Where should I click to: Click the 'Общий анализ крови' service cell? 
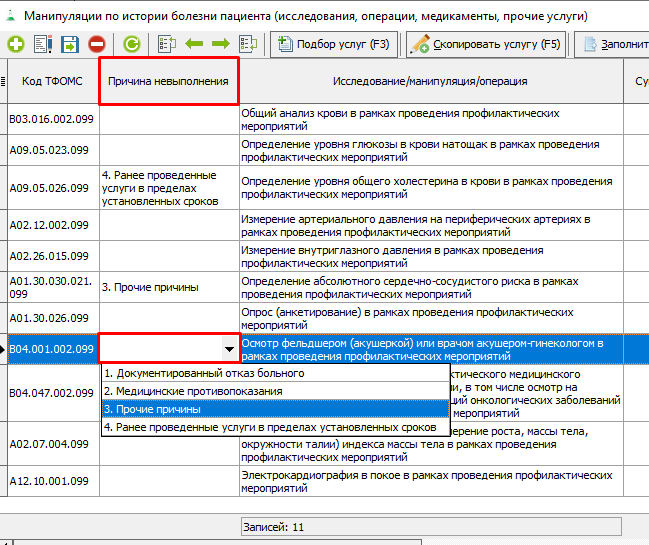pos(430,119)
